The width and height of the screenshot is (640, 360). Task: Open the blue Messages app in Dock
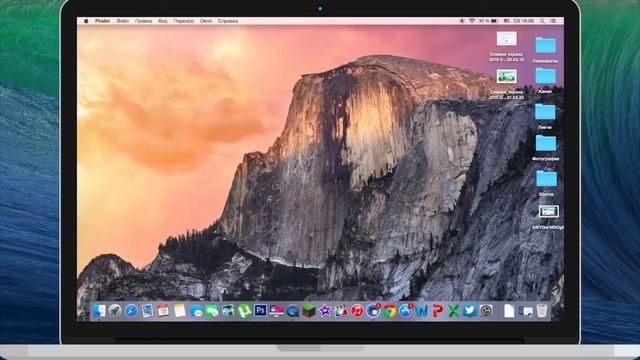click(196, 312)
